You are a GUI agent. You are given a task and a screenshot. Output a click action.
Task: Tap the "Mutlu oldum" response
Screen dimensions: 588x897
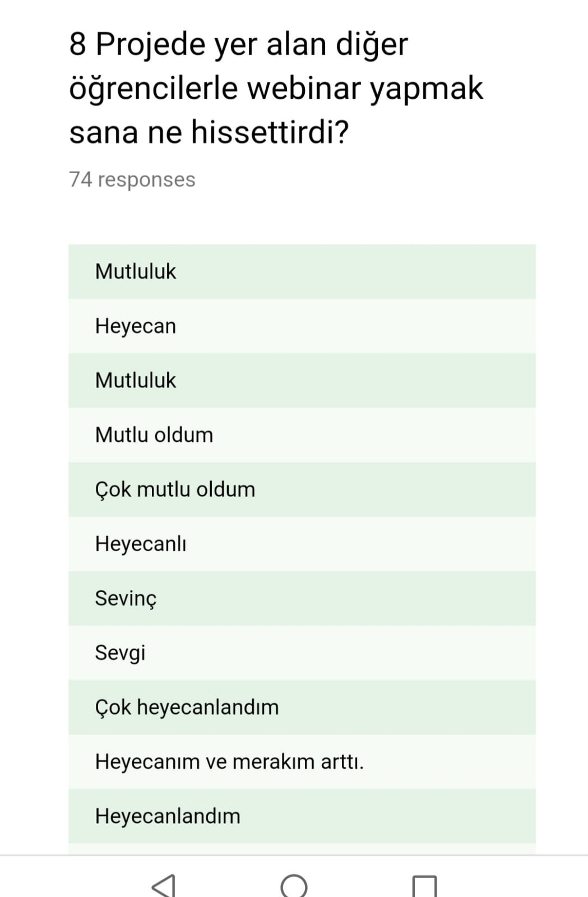tap(302, 435)
